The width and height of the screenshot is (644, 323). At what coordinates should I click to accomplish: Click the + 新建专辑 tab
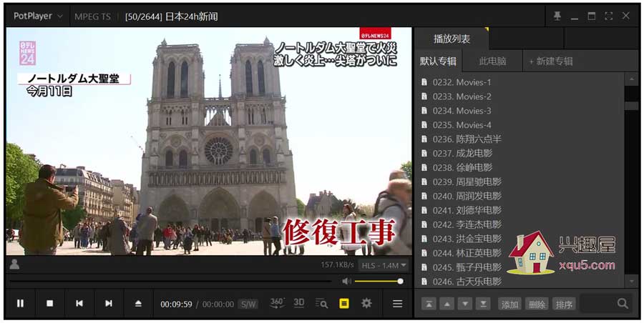tap(551, 61)
